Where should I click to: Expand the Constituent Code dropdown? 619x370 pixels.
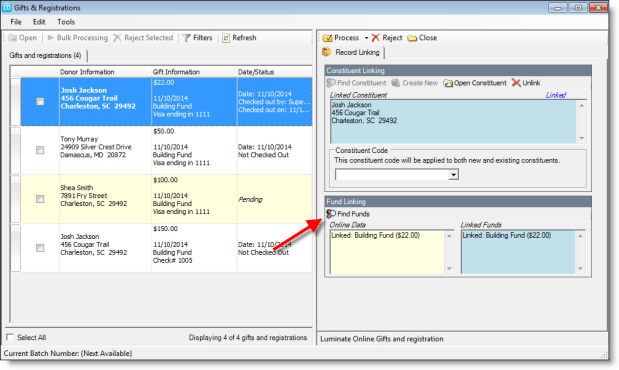point(454,175)
